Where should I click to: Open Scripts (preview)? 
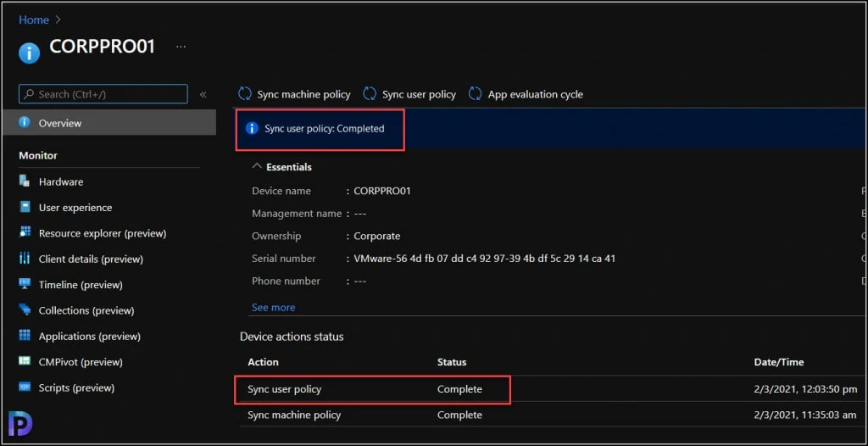76,387
